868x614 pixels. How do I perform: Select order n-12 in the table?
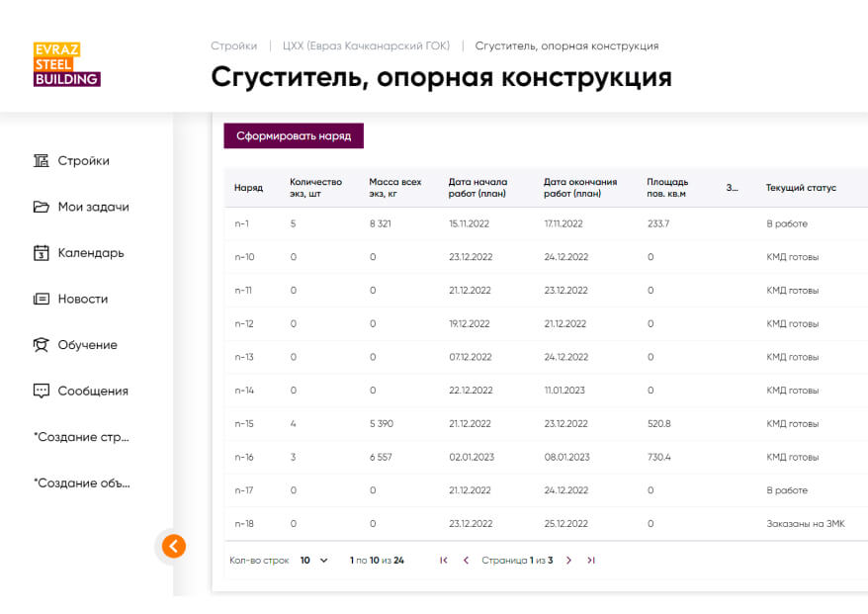tap(244, 324)
